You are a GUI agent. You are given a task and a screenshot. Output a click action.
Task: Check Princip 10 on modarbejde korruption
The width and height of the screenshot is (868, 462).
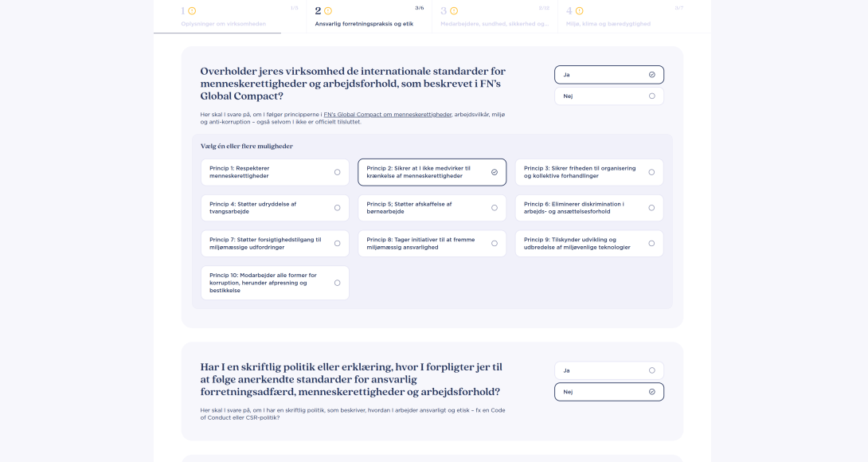pyautogui.click(x=275, y=283)
